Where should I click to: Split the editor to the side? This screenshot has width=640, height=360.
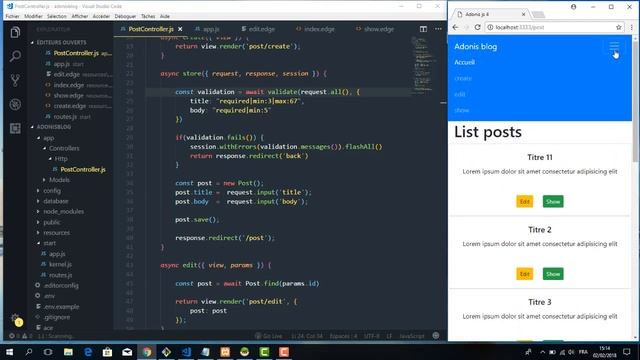(423, 29)
